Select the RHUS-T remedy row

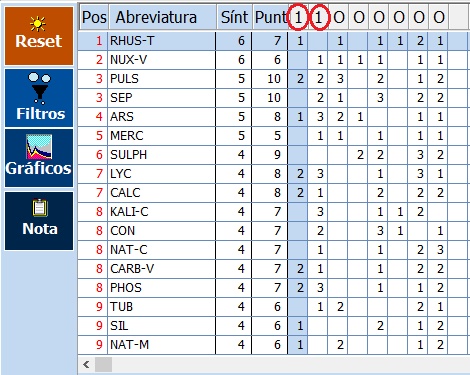tap(273, 41)
